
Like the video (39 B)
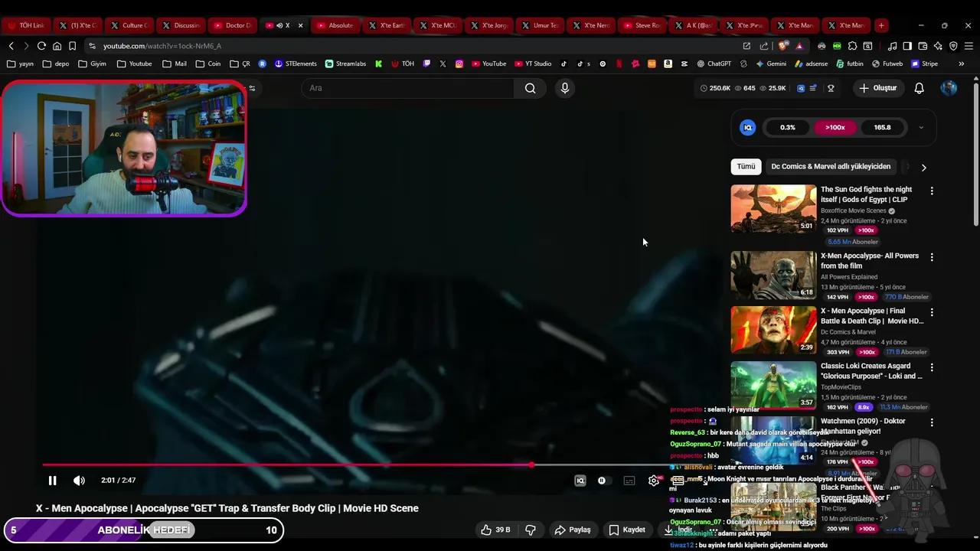pos(495,530)
